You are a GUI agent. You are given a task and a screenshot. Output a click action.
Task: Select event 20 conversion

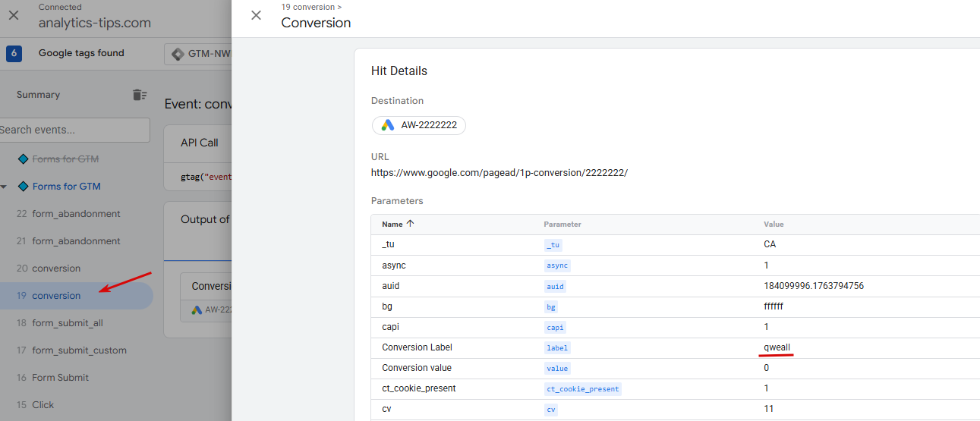pos(56,269)
